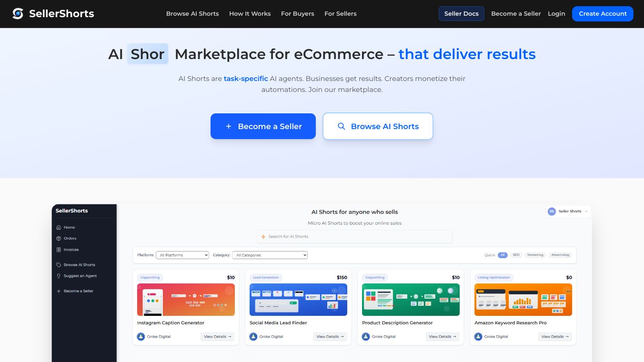Open the For Sellers page

[341, 14]
